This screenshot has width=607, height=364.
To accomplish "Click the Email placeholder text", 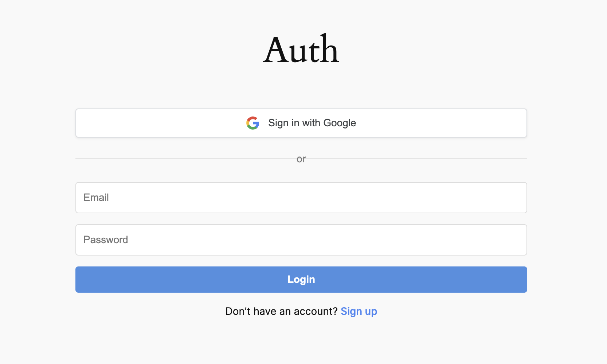I will coord(96,198).
